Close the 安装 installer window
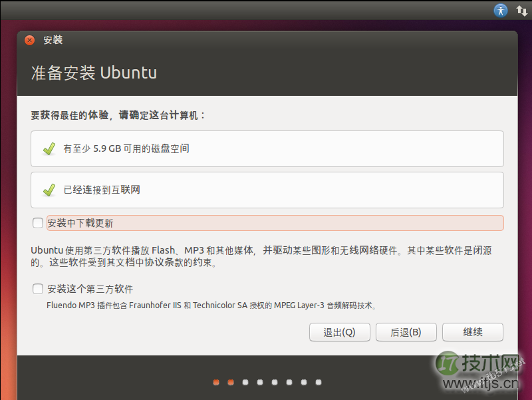Image resolution: width=532 pixels, height=400 pixels. [29, 41]
